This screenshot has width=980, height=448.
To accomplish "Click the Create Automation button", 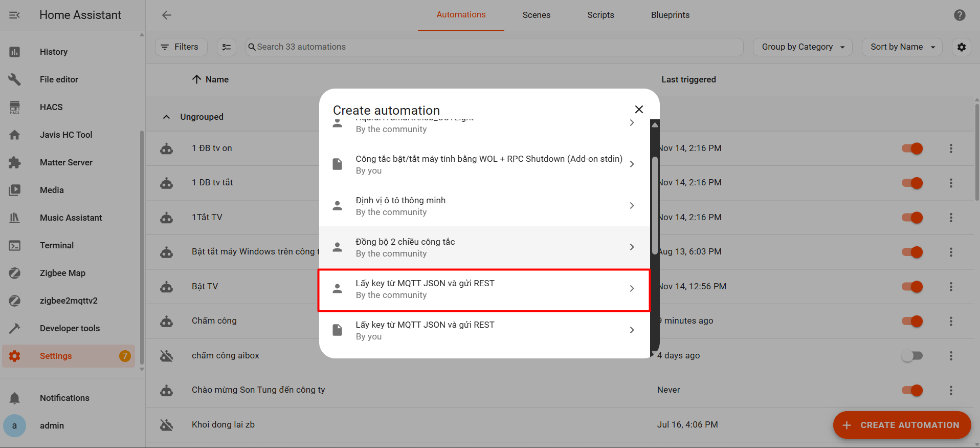I will click(x=902, y=425).
